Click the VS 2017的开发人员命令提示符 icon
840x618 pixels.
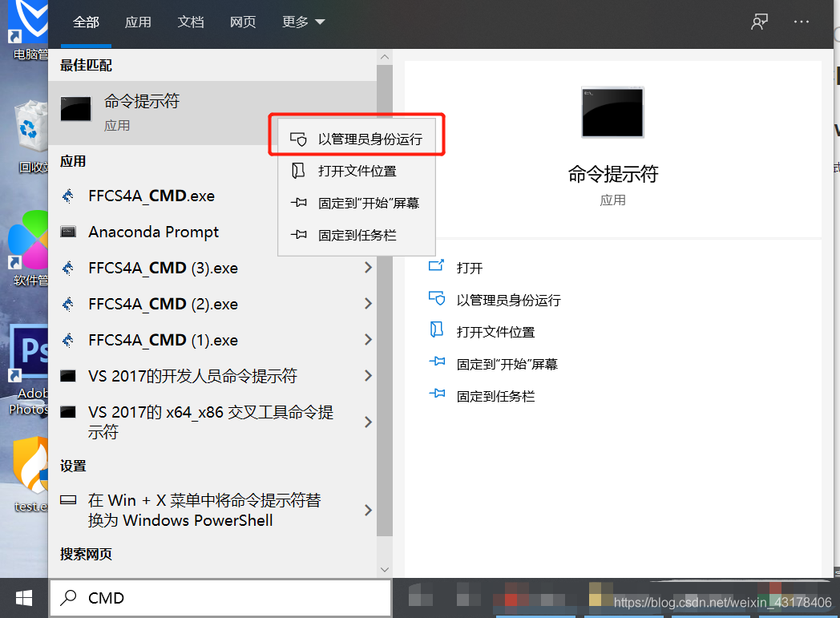point(68,376)
